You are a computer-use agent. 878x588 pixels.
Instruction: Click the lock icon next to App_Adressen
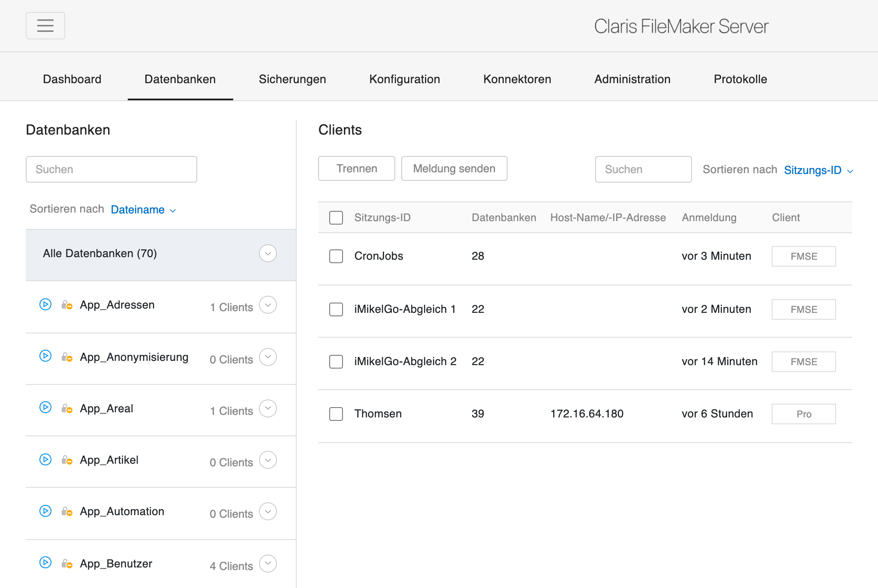coord(67,305)
